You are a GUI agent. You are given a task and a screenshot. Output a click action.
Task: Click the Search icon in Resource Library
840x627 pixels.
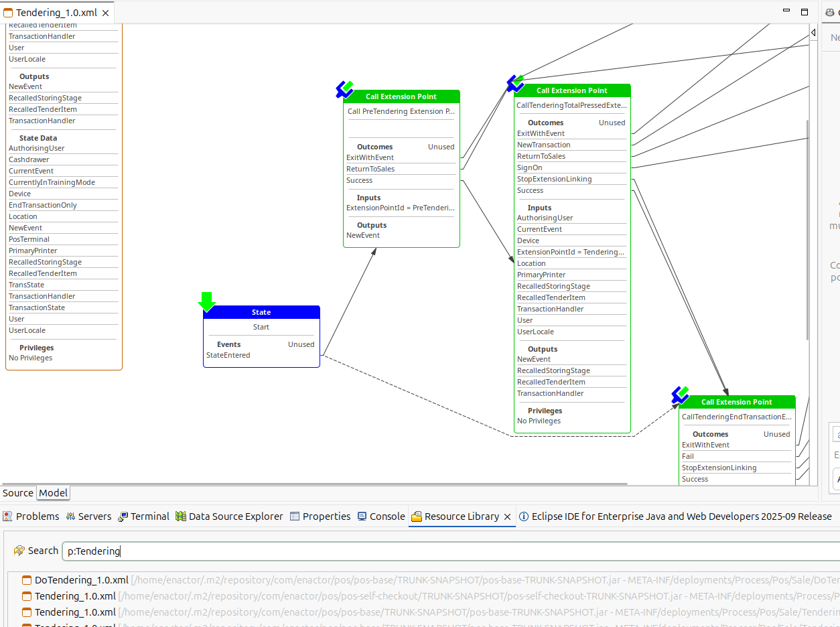pos(19,550)
